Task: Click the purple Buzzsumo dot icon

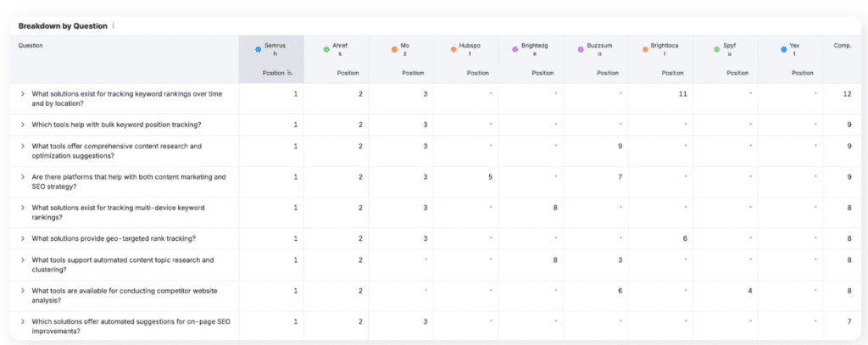Action: pos(581,50)
